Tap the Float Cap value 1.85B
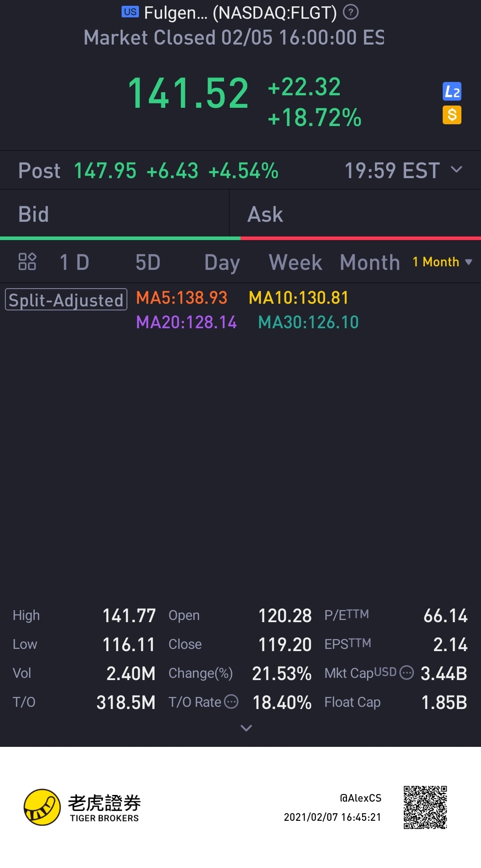Image resolution: width=481 pixels, height=868 pixels. coord(444,702)
